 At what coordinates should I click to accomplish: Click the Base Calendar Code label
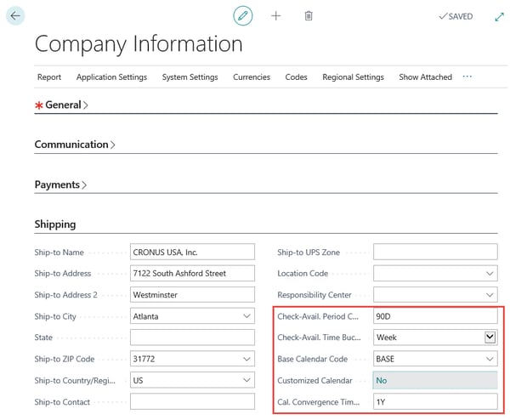[312, 359]
